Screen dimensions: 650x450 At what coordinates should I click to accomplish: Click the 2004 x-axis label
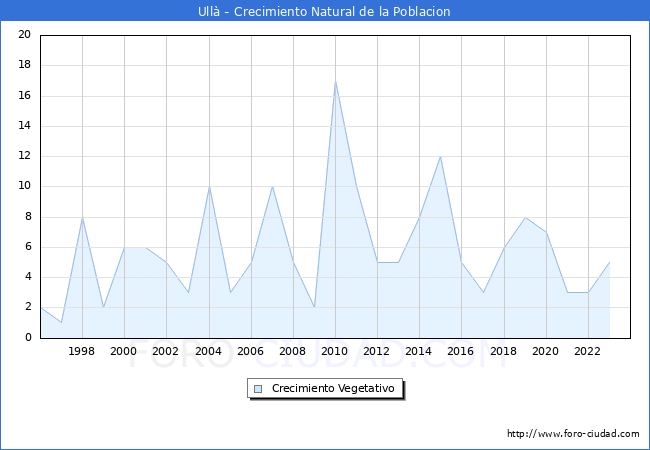[209, 352]
